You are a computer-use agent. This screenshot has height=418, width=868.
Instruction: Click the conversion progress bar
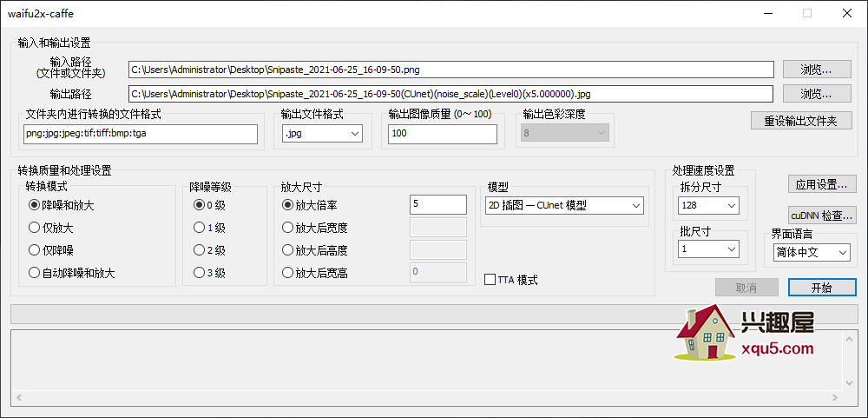tap(434, 315)
